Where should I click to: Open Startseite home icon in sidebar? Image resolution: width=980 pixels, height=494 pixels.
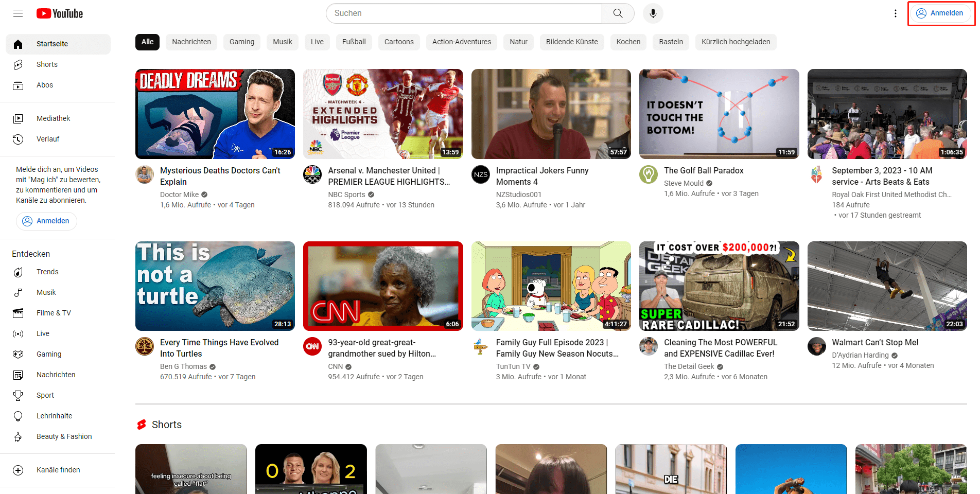click(18, 44)
